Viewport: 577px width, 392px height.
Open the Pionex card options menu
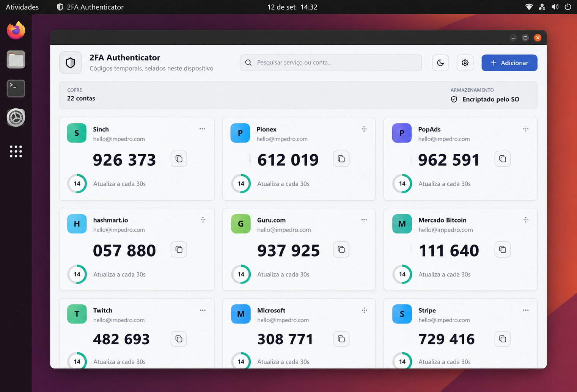point(364,129)
